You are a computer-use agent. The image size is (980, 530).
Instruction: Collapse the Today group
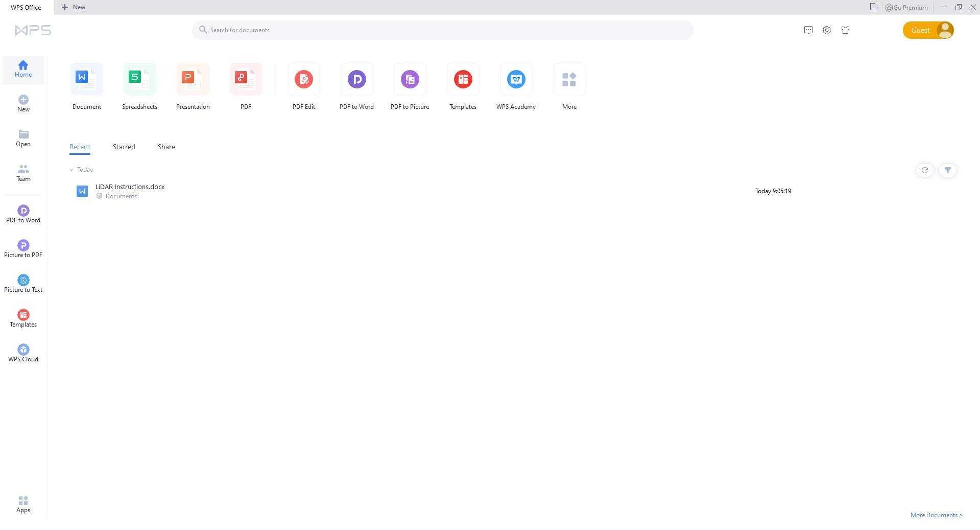click(71, 170)
